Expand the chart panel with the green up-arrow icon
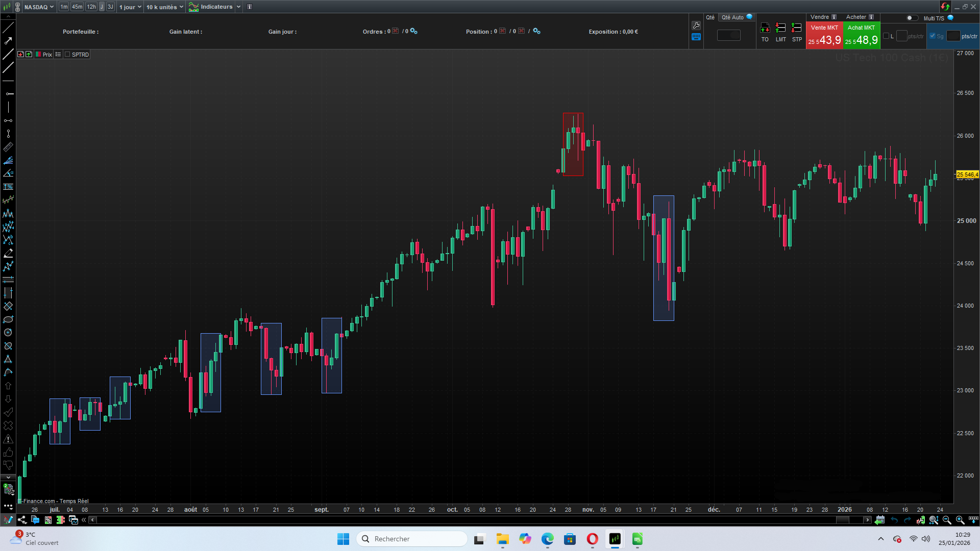The width and height of the screenshot is (980, 551). point(29,55)
